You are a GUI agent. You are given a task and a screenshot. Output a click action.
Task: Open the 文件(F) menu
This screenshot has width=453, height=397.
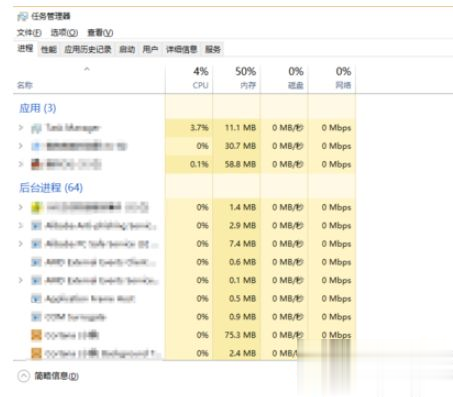[29, 33]
